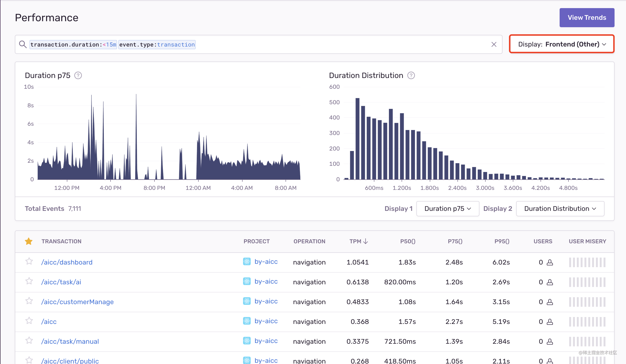Open by-aicc project link in /aicc/task/ai row
The width and height of the screenshot is (626, 364).
point(266,281)
